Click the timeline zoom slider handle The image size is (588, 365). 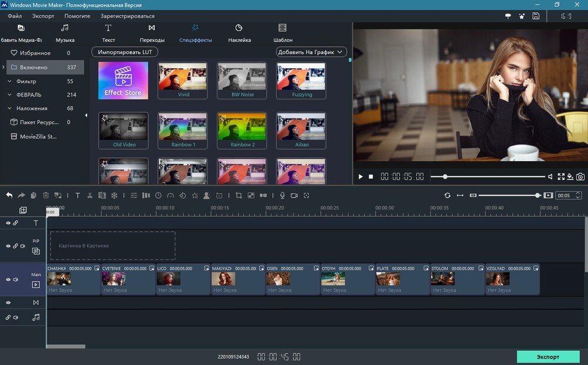click(x=537, y=195)
